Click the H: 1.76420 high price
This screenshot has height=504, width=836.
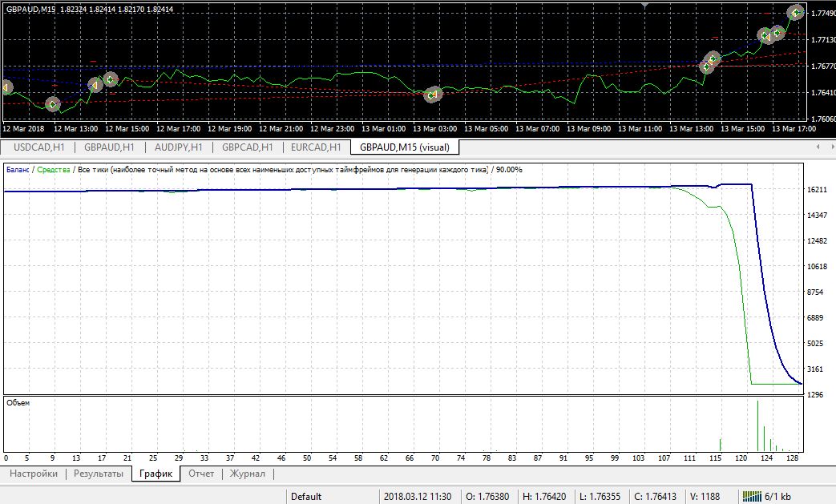pyautogui.click(x=544, y=497)
